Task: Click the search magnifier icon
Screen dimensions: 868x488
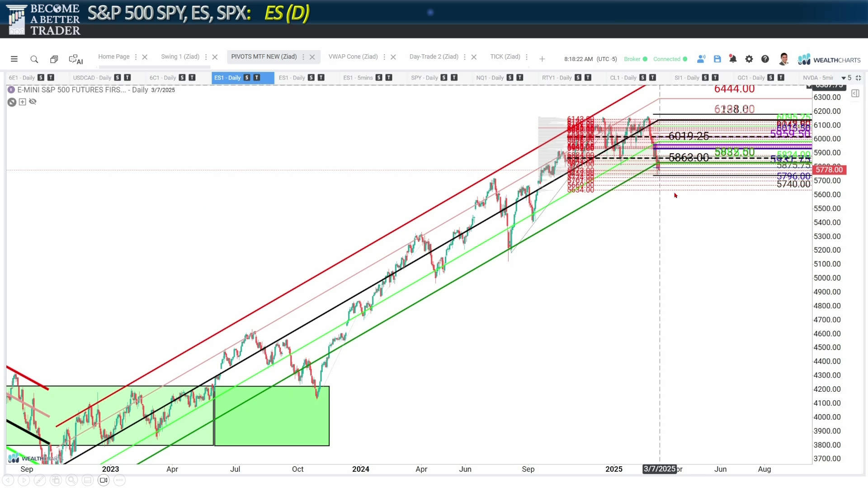Action: pos(34,59)
